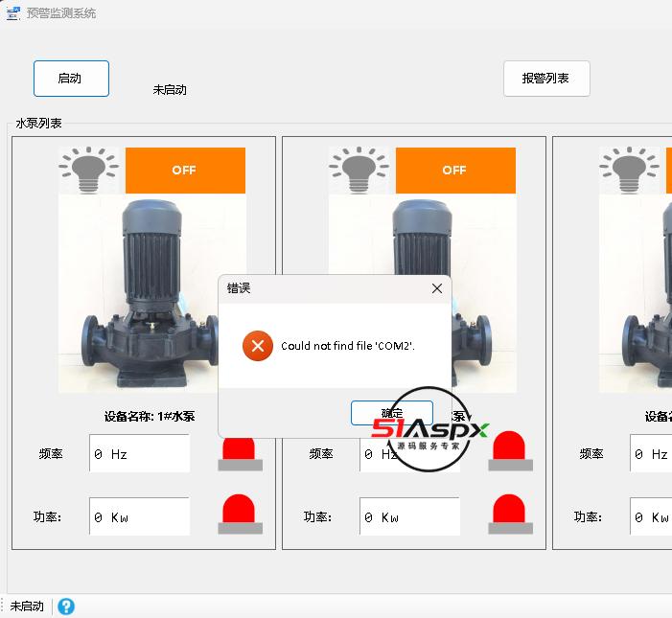Confirm the error dialog with 确定
The image size is (672, 618).
tap(392, 413)
